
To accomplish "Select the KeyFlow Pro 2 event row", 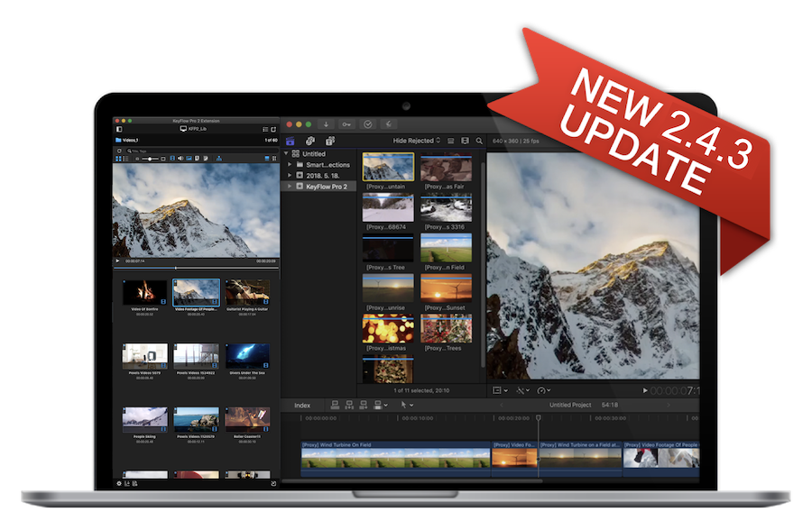I will point(318,187).
